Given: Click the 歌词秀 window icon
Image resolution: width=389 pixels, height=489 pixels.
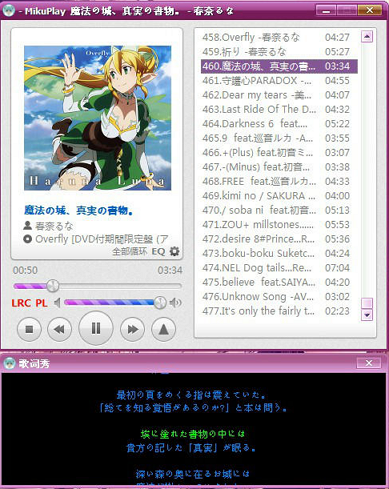Looking at the screenshot, I should 9,363.
